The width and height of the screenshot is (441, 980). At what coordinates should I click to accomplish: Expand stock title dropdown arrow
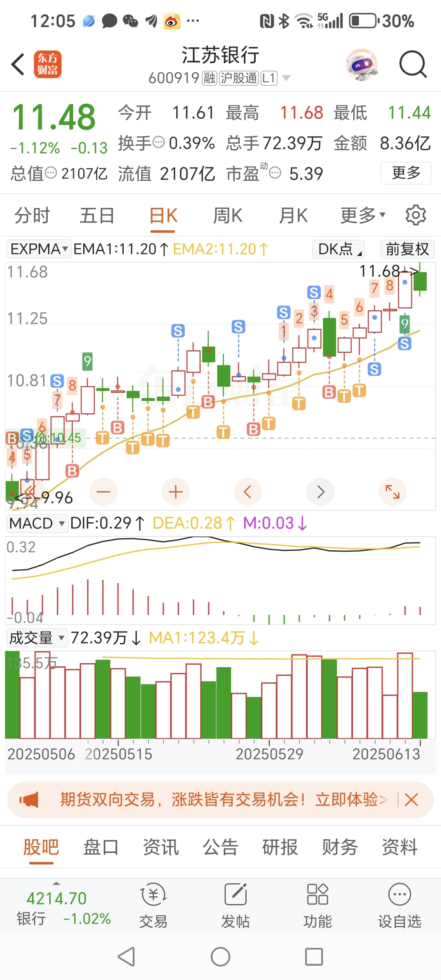coord(286,78)
